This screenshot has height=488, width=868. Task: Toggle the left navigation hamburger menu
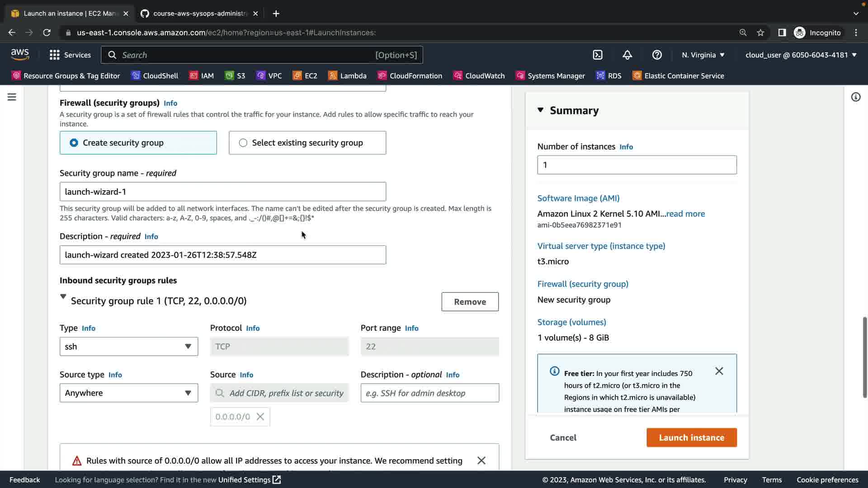tap(12, 97)
